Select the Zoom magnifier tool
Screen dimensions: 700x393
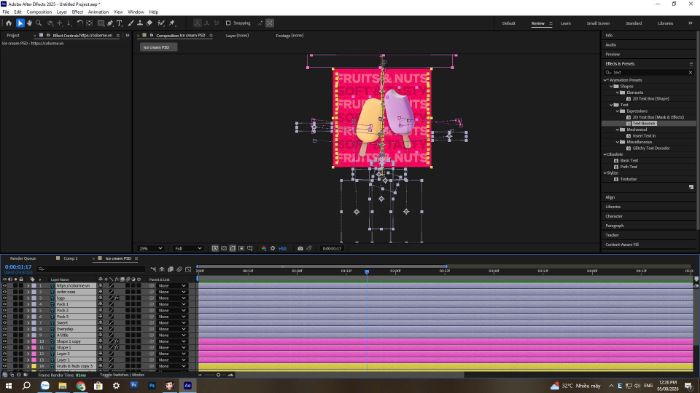click(x=39, y=23)
